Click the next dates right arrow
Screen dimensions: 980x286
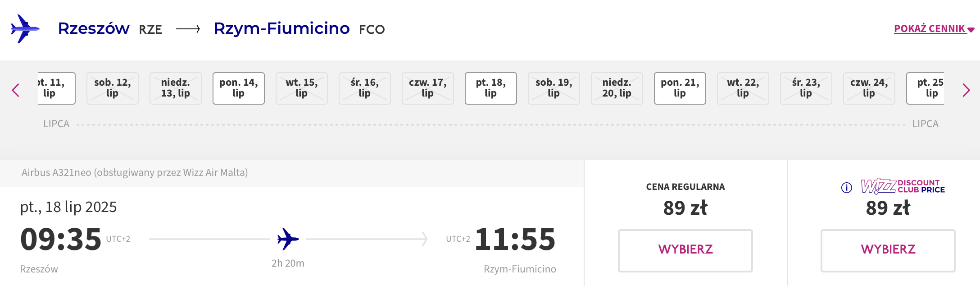[966, 90]
